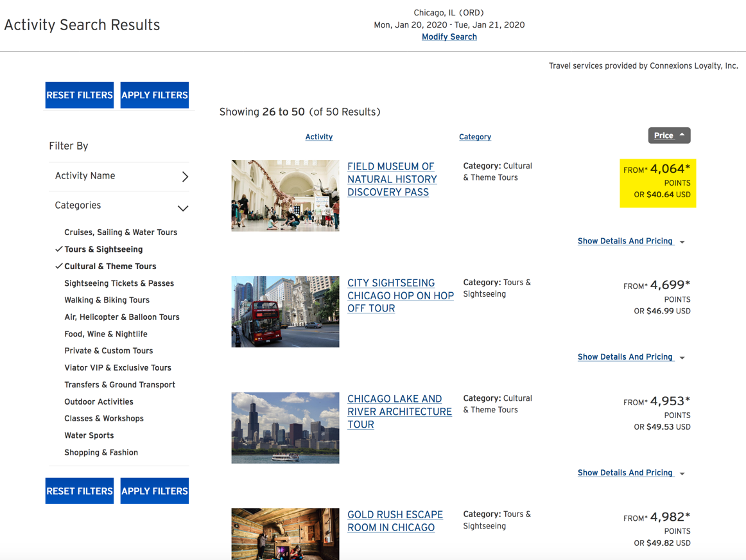Select Water Sports category
The width and height of the screenshot is (746, 560).
tap(89, 435)
